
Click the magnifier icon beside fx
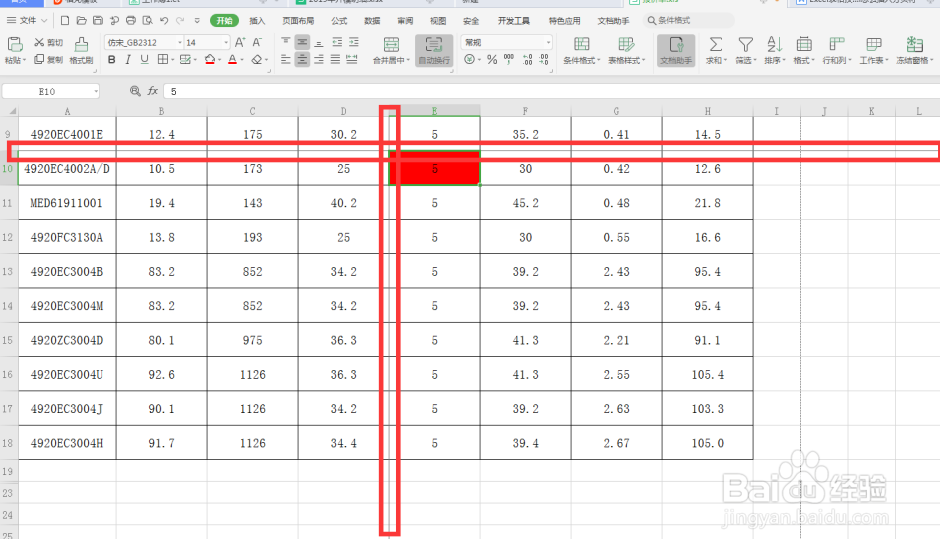click(x=135, y=91)
